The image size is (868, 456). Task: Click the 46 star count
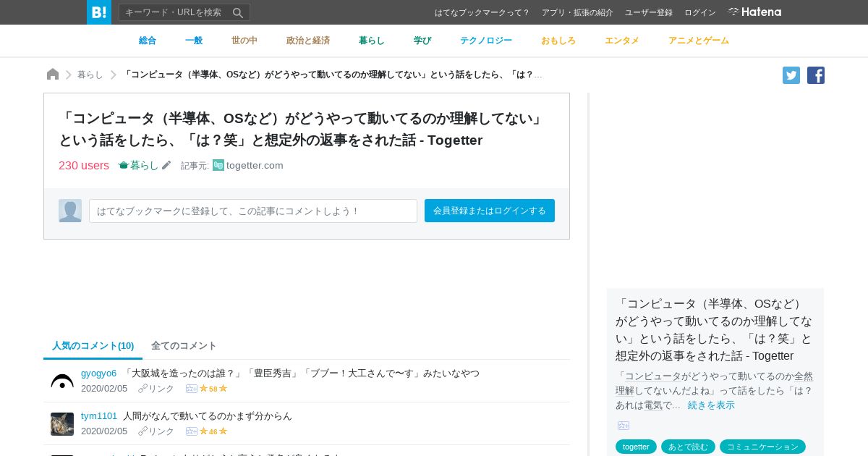click(213, 431)
